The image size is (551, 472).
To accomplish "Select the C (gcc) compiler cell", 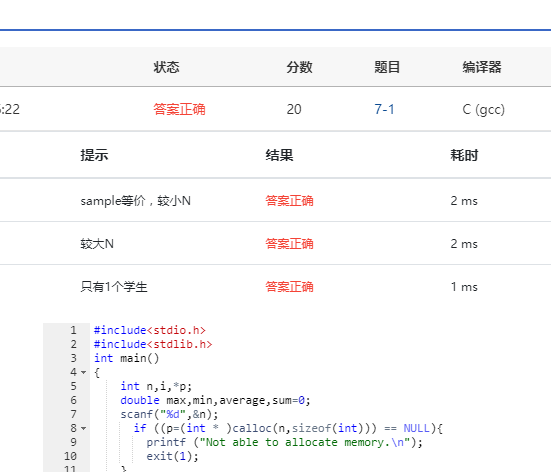I will coord(484,109).
